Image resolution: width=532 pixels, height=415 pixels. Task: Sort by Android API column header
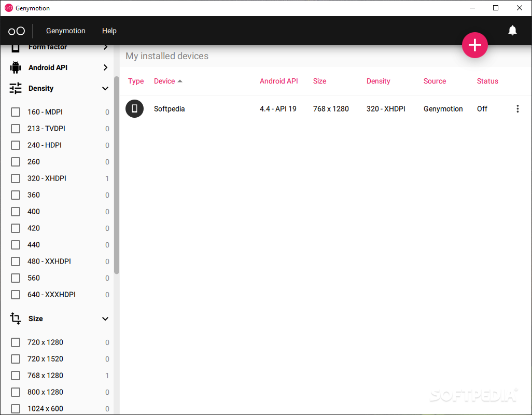pyautogui.click(x=279, y=81)
